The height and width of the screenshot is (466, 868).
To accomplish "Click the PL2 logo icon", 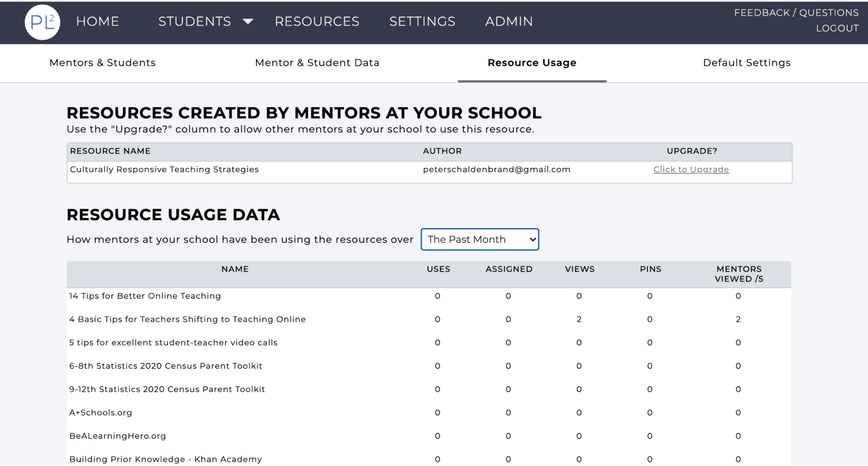I will [42, 22].
